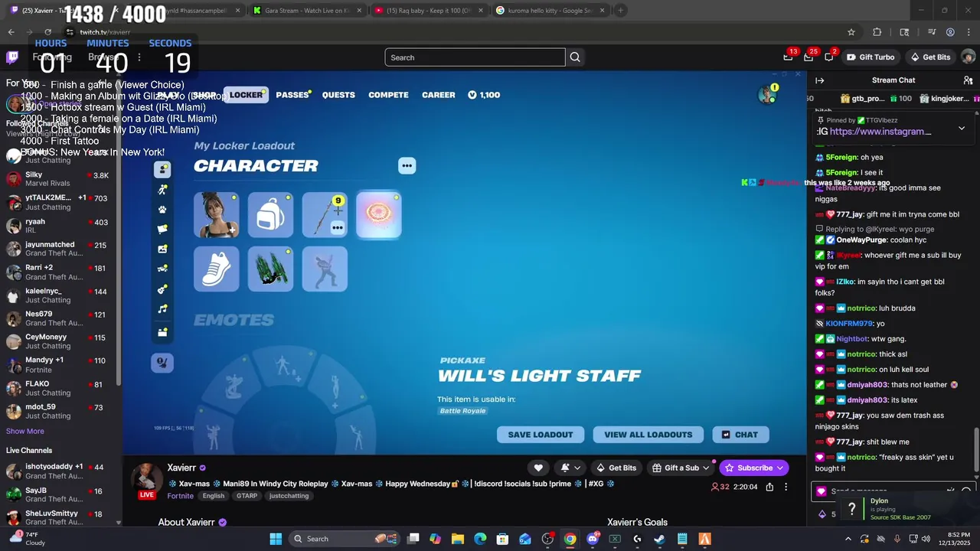Select the QUESTS tab in Fortnite
Image resolution: width=980 pixels, height=551 pixels.
(x=338, y=95)
